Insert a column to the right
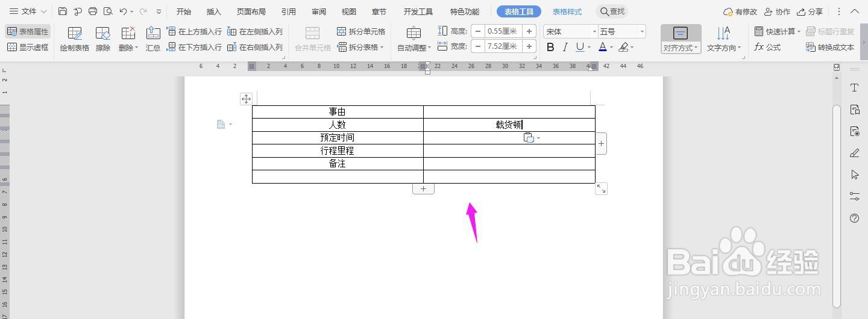This screenshot has width=868, height=319. [x=255, y=47]
